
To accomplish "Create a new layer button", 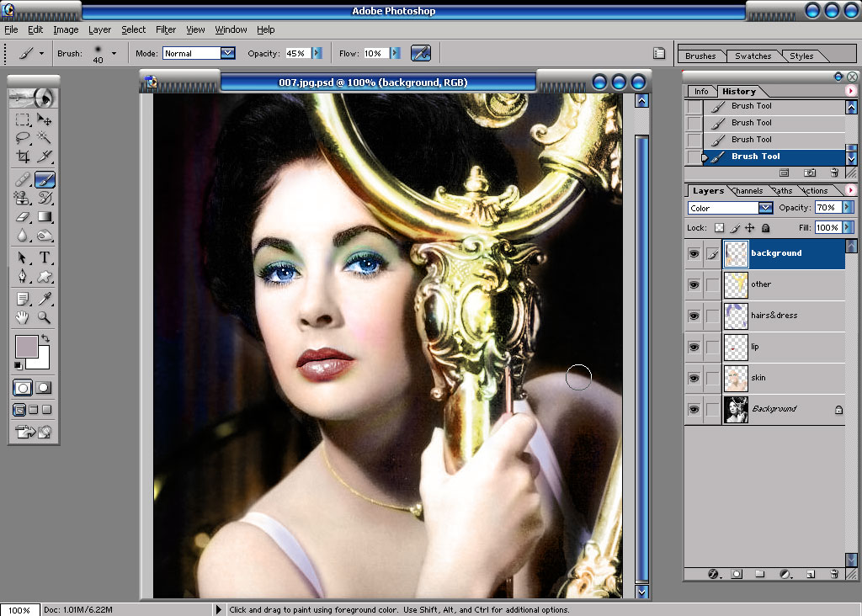I will 811,574.
